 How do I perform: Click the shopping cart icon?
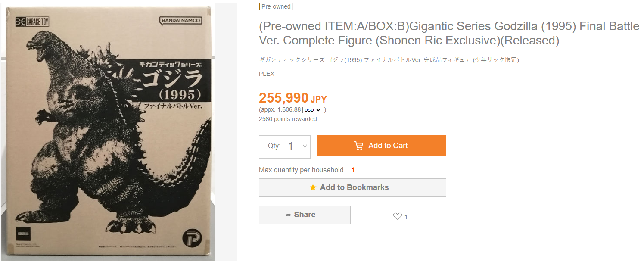pyautogui.click(x=358, y=146)
